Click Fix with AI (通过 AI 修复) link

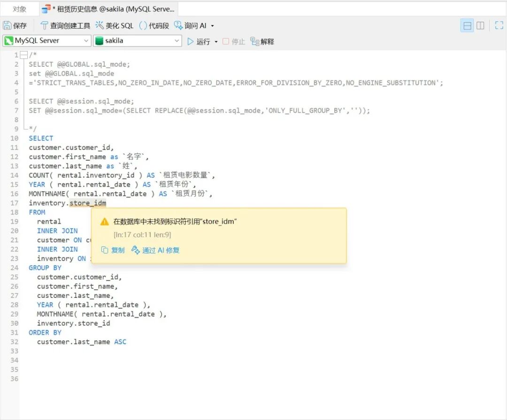[x=155, y=250]
